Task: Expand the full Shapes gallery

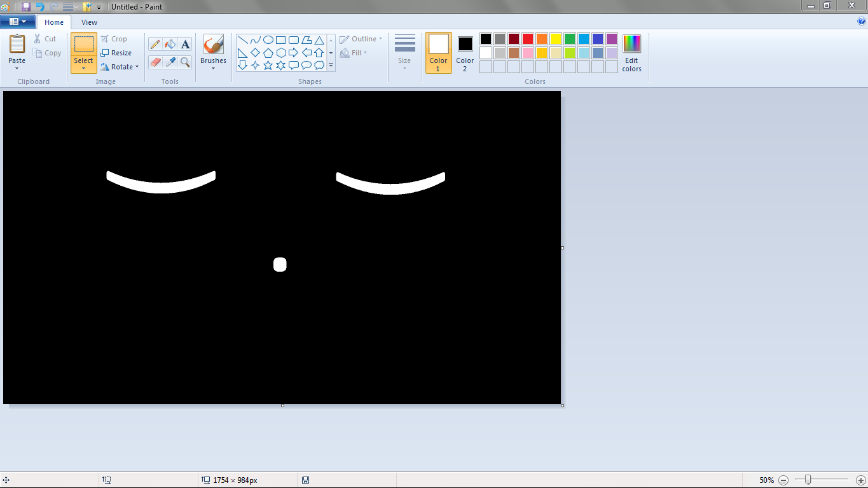Action: tap(331, 65)
